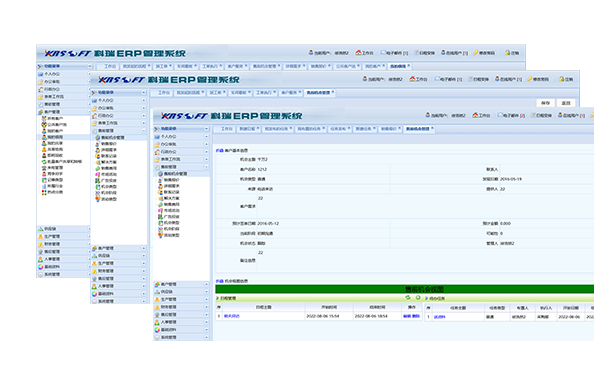Click 保存 button in middle window
The height and width of the screenshot is (372, 594).
pos(545,103)
